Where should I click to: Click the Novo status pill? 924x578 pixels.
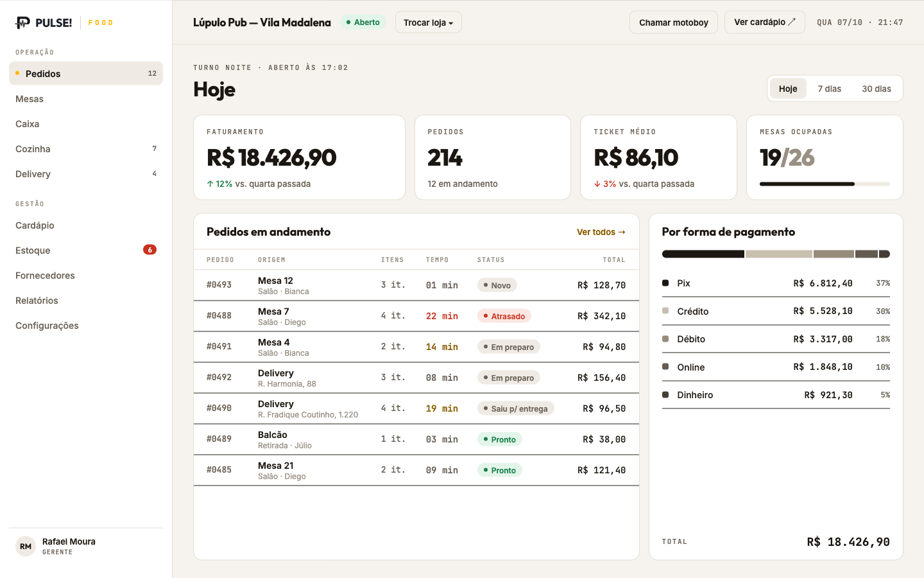coord(497,285)
